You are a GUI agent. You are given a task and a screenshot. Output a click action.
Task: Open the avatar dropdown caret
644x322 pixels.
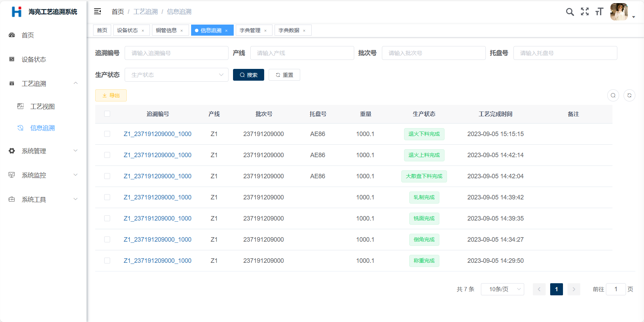click(x=634, y=17)
